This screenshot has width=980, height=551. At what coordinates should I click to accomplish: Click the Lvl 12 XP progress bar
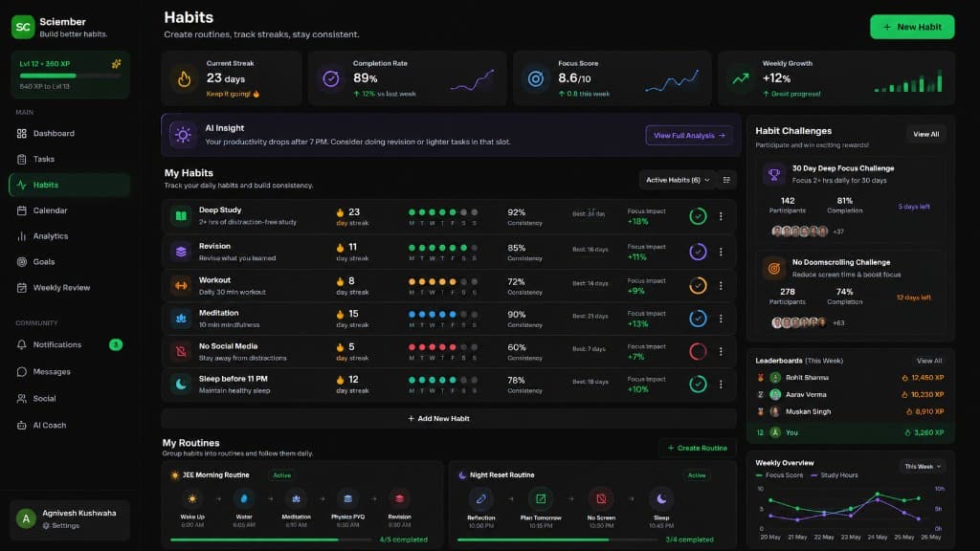[x=69, y=76]
